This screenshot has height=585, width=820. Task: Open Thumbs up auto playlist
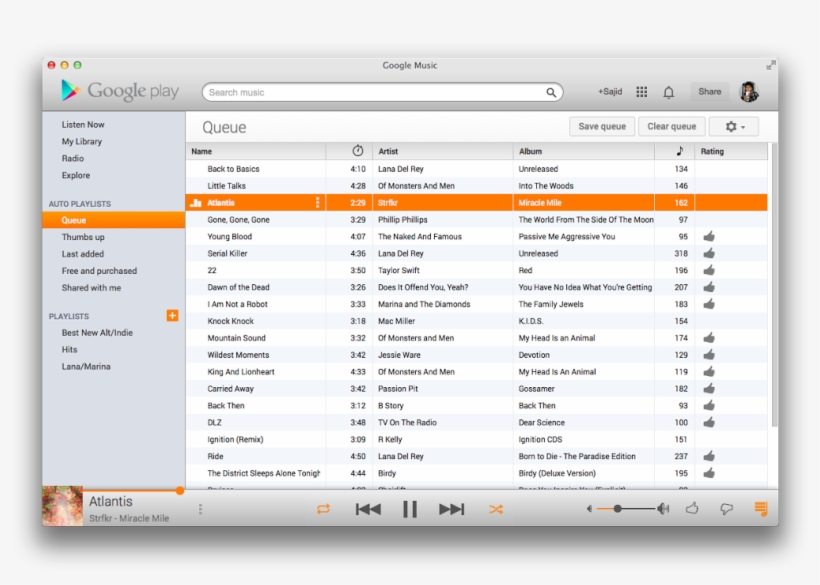(83, 237)
